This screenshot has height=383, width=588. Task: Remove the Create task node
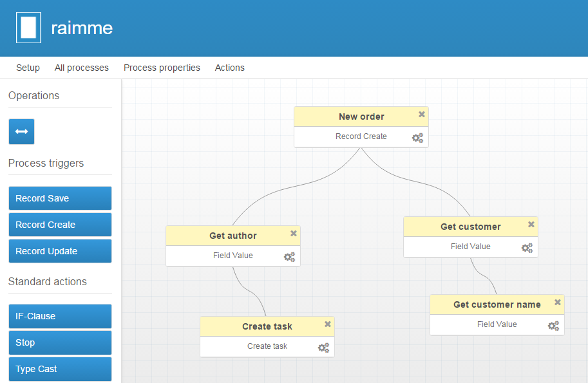click(x=328, y=324)
